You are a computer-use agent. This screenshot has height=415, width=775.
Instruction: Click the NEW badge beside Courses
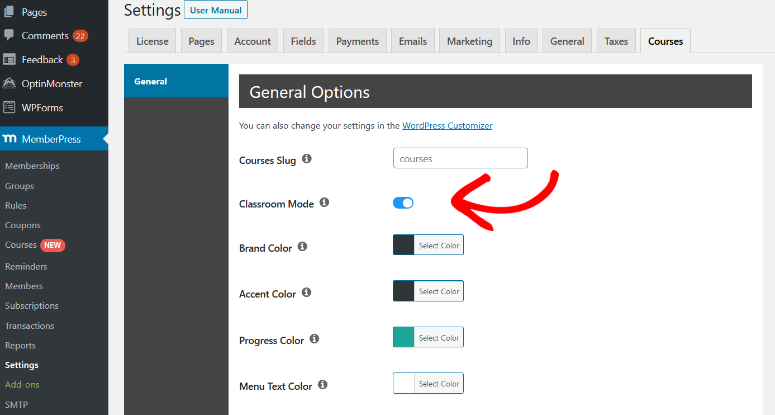(52, 245)
